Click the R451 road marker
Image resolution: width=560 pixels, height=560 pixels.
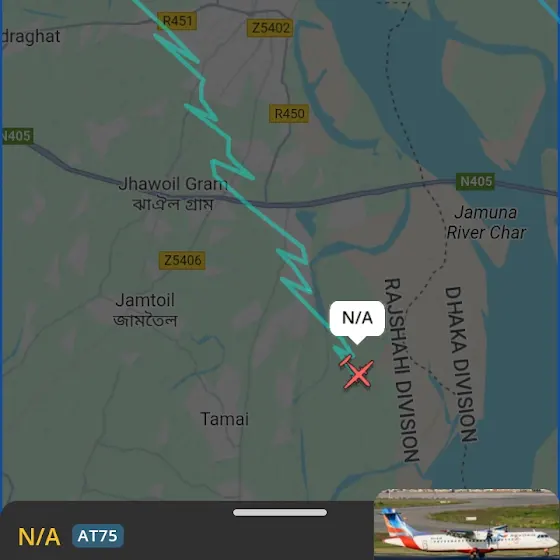tap(178, 21)
